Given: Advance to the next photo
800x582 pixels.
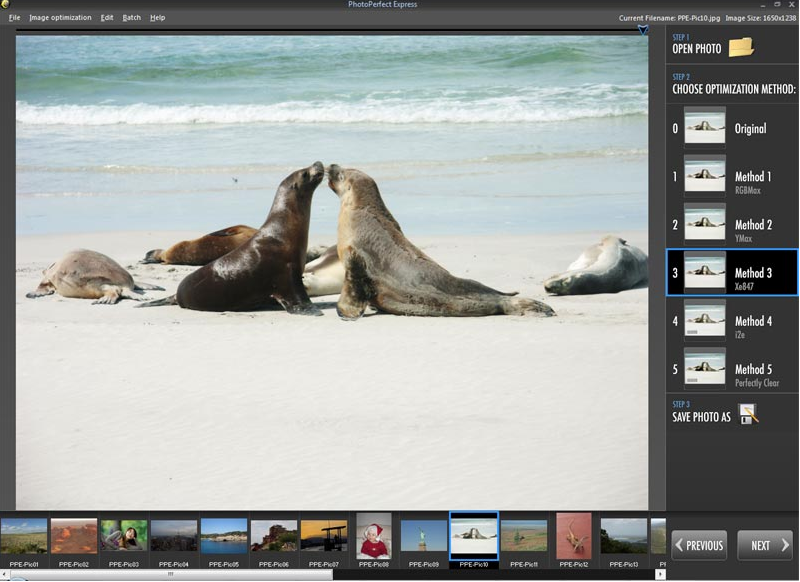Looking at the screenshot, I should [765, 545].
